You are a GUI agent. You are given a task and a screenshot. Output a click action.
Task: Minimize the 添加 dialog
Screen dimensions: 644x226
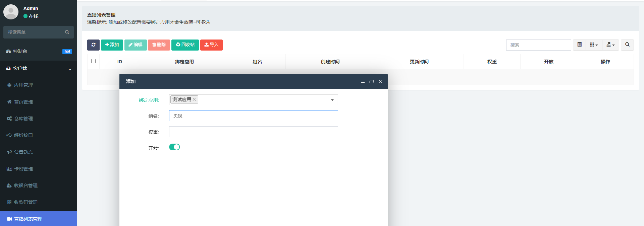coord(363,82)
